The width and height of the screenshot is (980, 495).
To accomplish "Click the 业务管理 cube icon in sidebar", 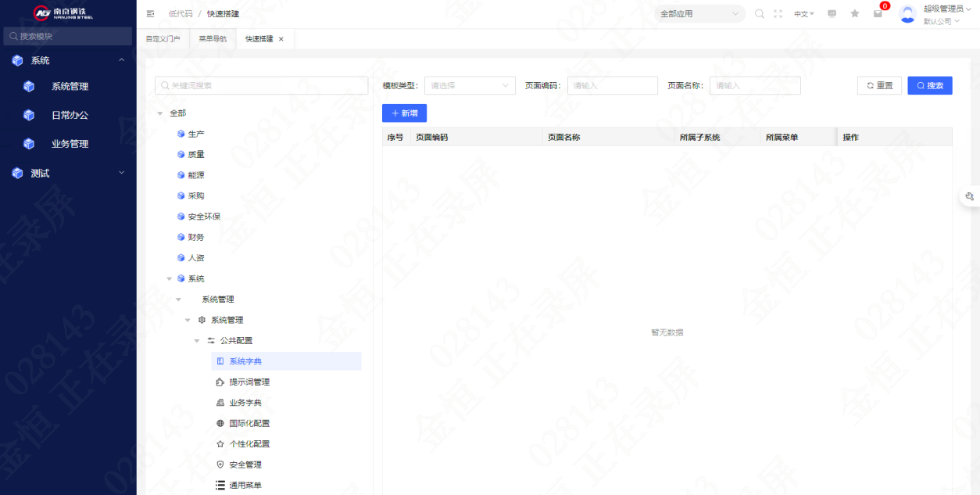I will click(29, 144).
